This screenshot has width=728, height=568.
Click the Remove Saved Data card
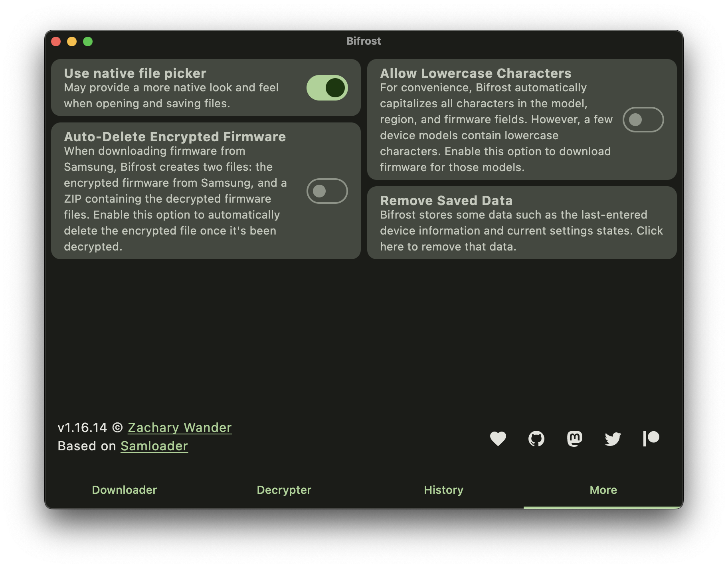(x=522, y=223)
